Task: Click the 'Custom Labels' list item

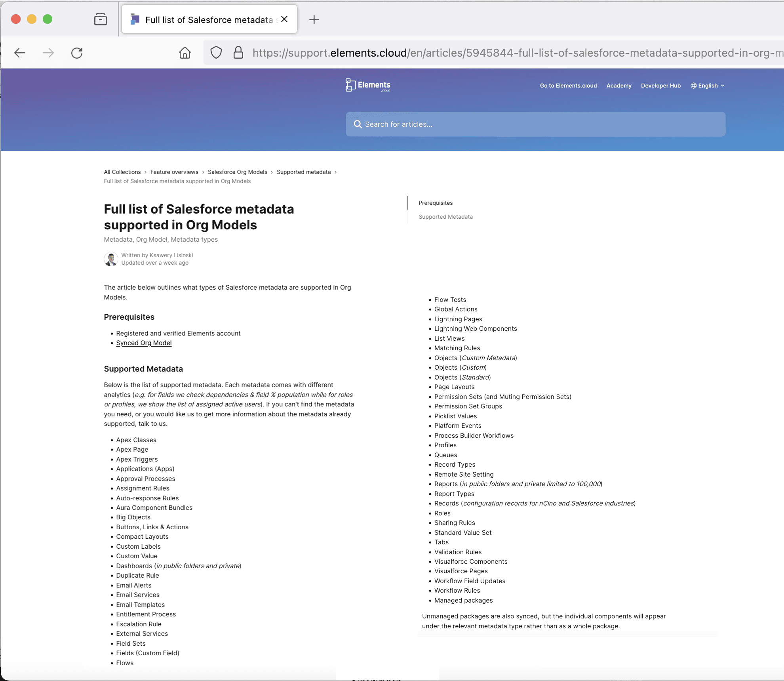Action: pos(139,546)
